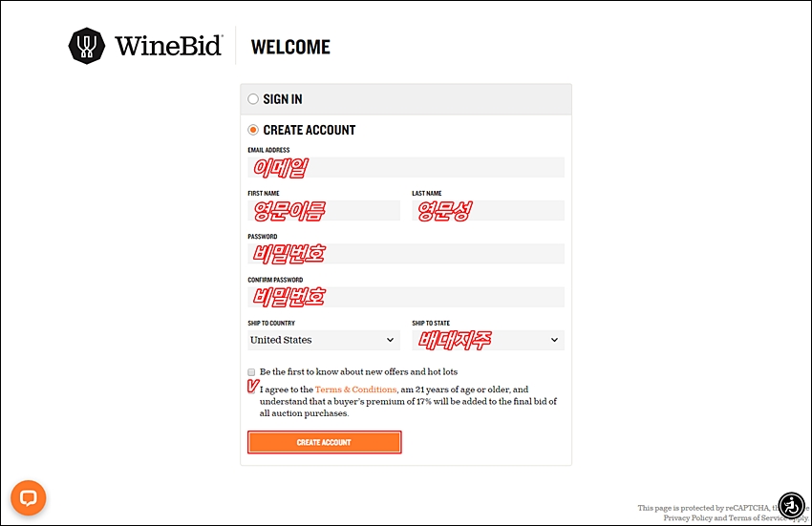Select the Create Account radio button
812x526 pixels.
click(253, 130)
